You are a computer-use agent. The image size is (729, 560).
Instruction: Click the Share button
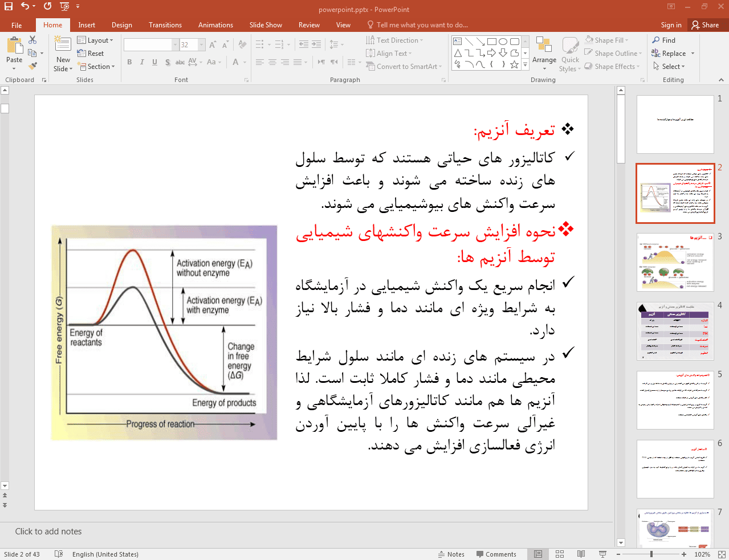[705, 25]
